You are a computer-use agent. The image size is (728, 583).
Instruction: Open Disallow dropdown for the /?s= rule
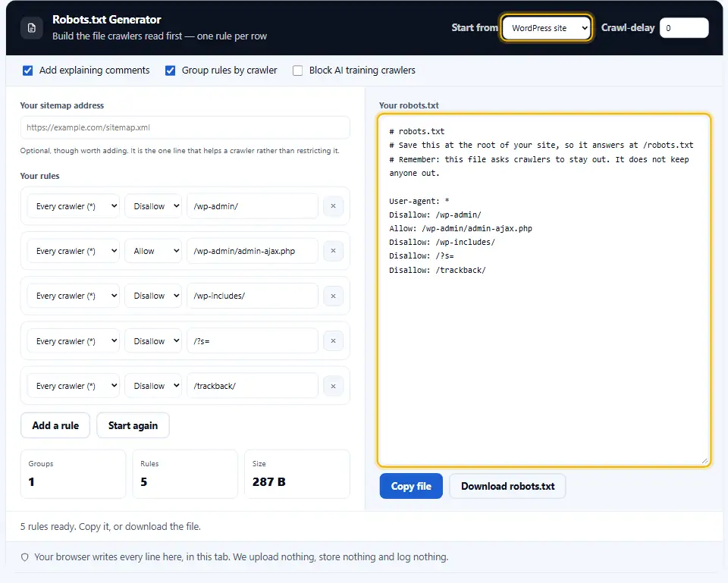point(152,340)
